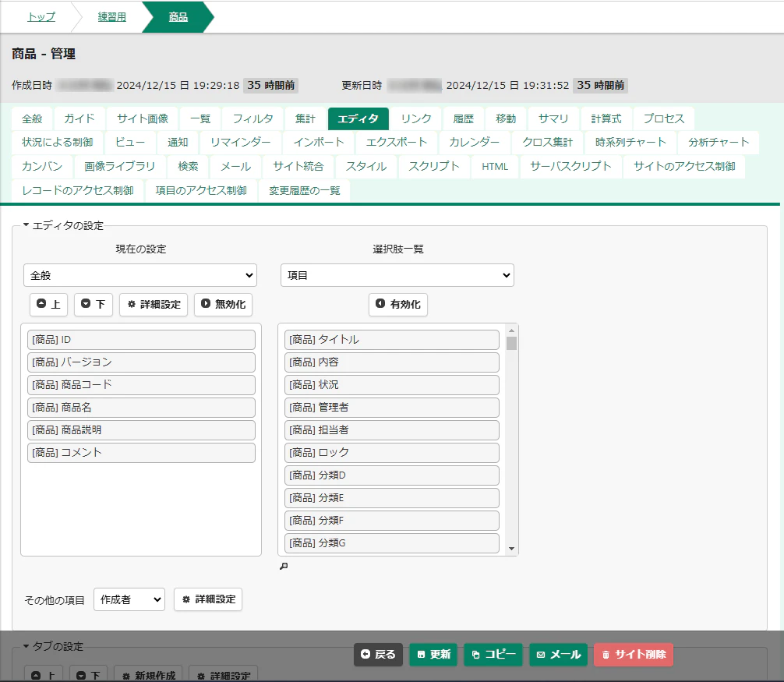
Task: Open the 全般 dropdown under 現在の設定
Action: (x=140, y=275)
